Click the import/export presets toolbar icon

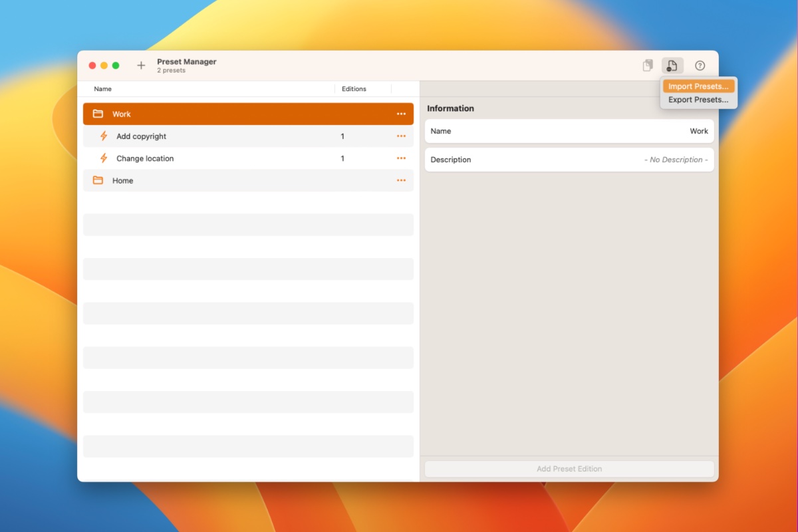(x=672, y=66)
